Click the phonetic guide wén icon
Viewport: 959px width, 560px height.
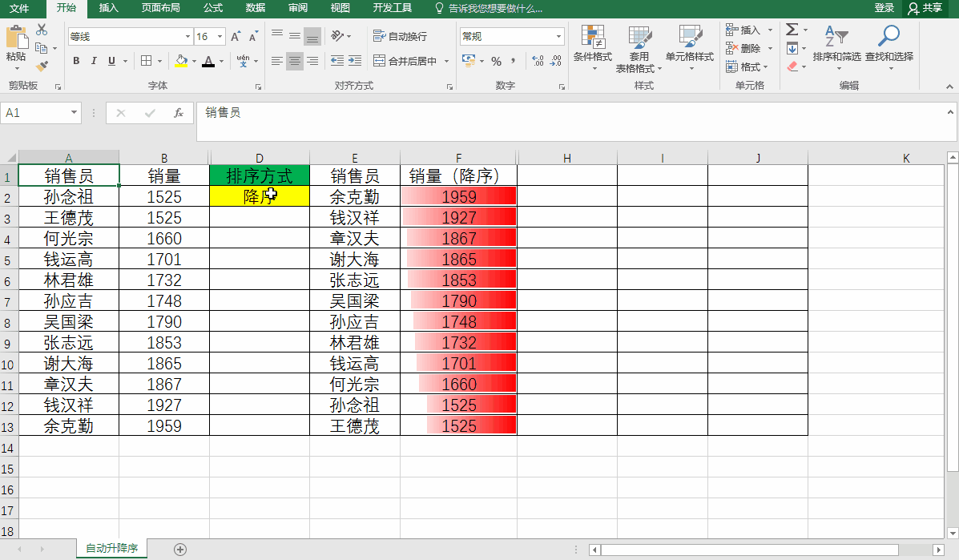pyautogui.click(x=243, y=61)
